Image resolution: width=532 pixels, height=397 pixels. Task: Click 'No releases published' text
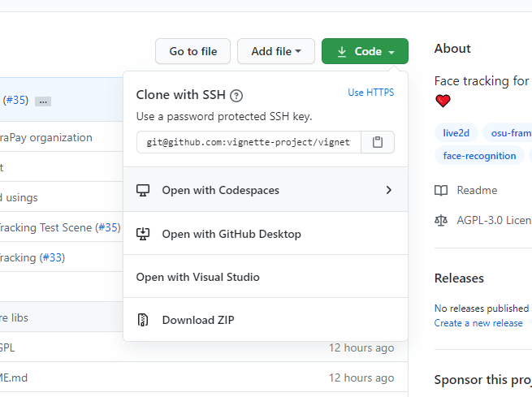(x=482, y=309)
